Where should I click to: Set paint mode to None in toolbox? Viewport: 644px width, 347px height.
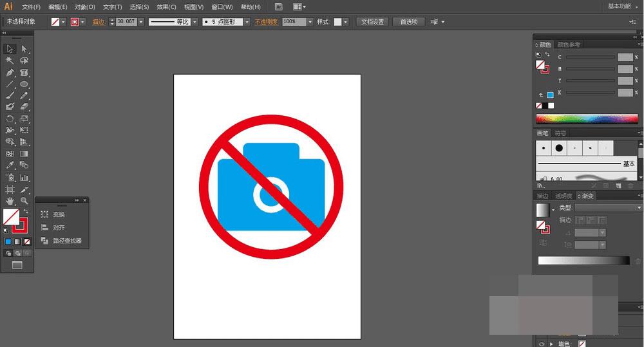[27, 241]
